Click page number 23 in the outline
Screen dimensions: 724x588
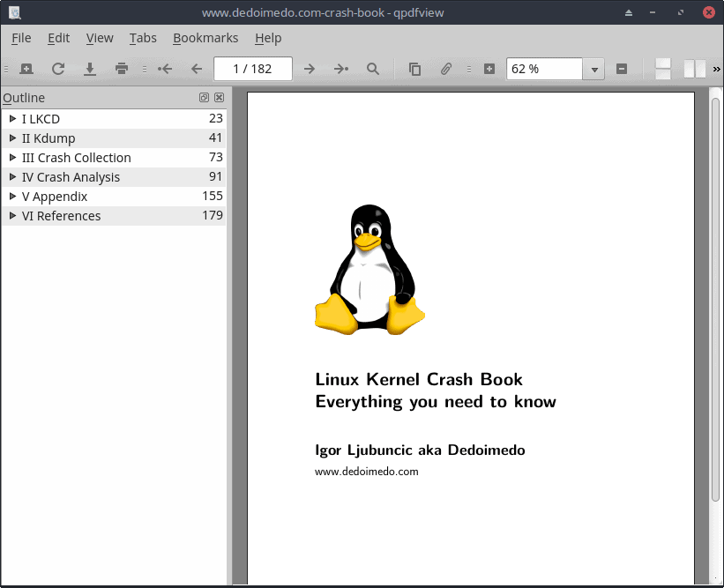coord(216,119)
